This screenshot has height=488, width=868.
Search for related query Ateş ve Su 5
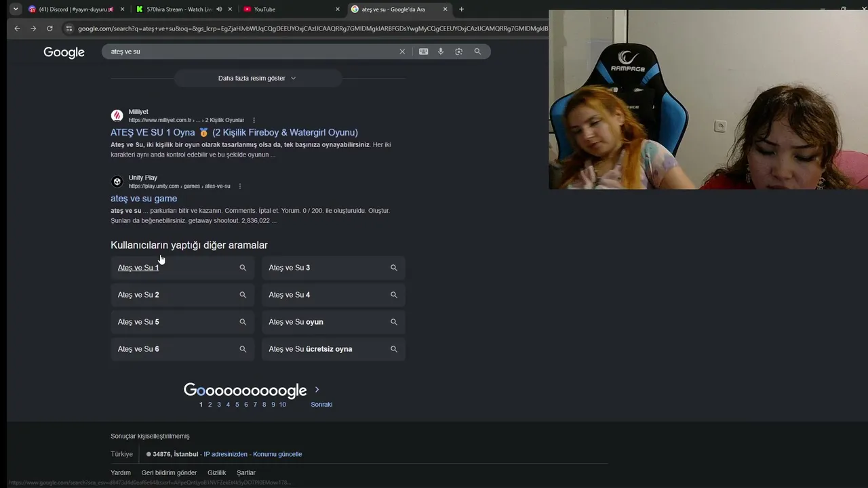[x=182, y=322]
